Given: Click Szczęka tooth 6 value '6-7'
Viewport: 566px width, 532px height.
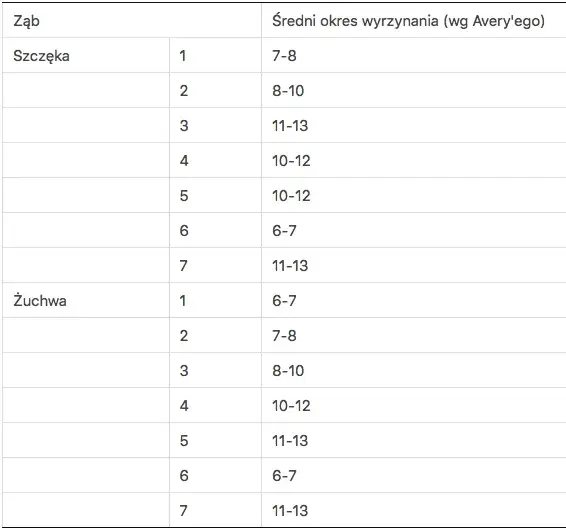Looking at the screenshot, I should click(x=284, y=231).
